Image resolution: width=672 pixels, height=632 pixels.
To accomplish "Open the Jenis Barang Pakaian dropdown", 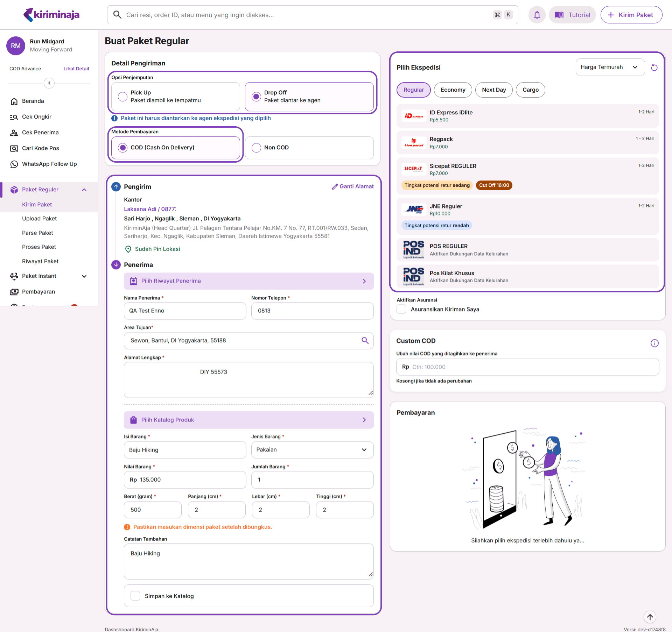I will (x=312, y=450).
